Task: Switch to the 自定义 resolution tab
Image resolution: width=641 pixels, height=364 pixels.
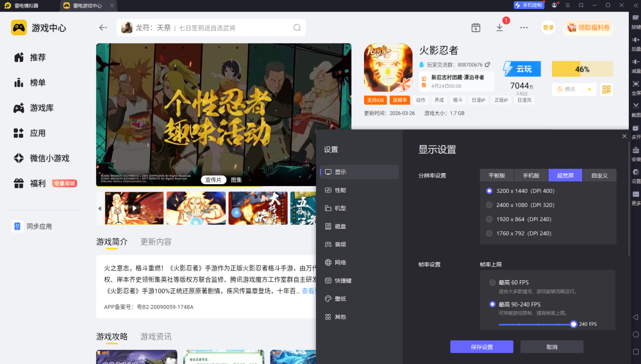Action: tap(600, 175)
